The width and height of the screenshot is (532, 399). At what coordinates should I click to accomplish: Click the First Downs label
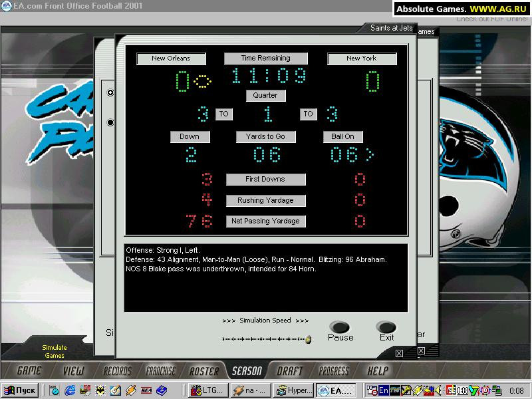coord(265,179)
